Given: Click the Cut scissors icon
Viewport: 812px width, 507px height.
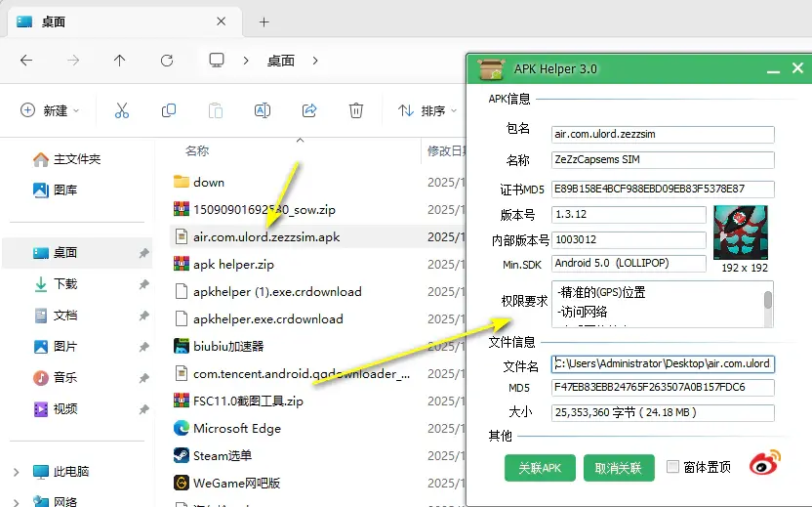Looking at the screenshot, I should pos(122,110).
